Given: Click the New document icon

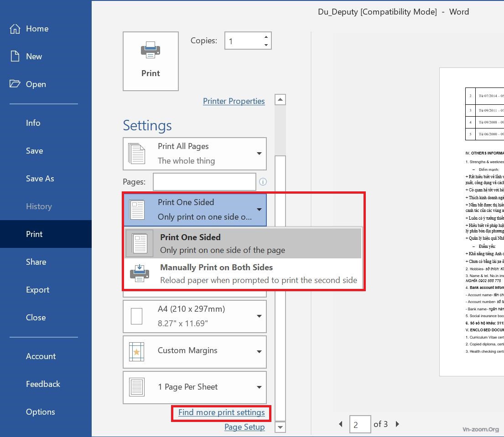Looking at the screenshot, I should [x=15, y=57].
